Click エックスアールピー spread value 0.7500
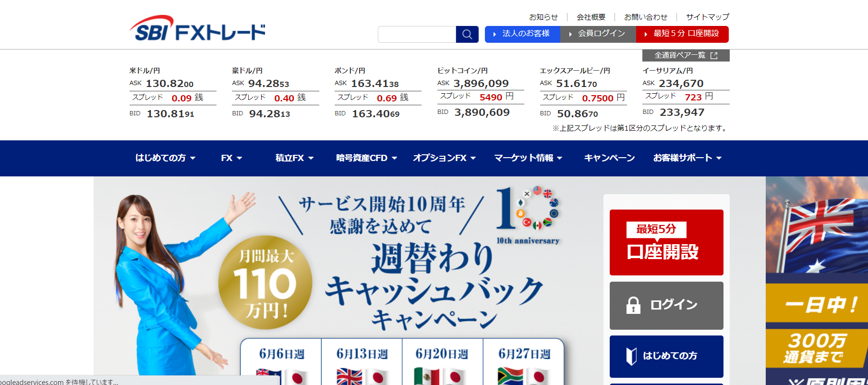Image resolution: width=868 pixels, height=385 pixels. tap(598, 98)
